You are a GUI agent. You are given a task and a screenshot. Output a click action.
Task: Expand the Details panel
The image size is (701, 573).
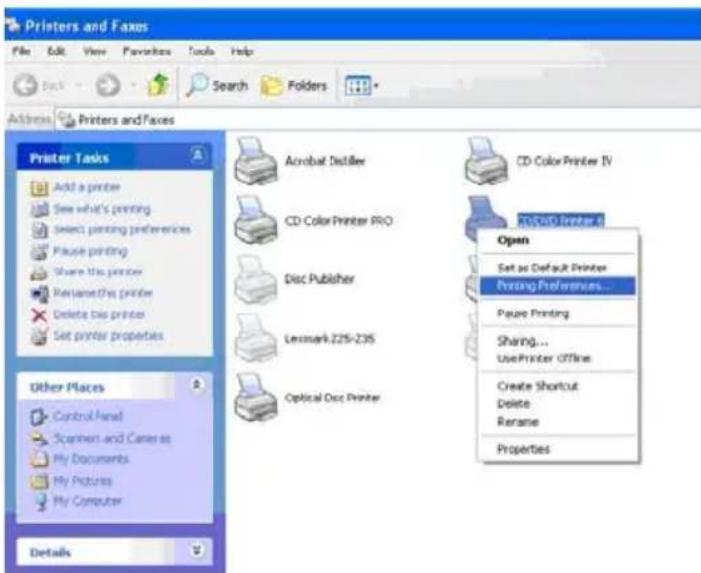point(197,550)
